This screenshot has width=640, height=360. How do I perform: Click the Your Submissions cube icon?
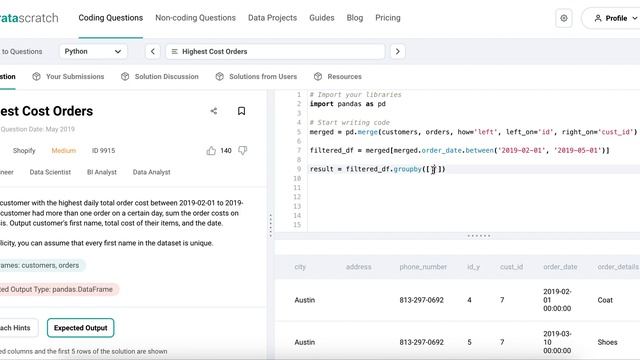36,76
